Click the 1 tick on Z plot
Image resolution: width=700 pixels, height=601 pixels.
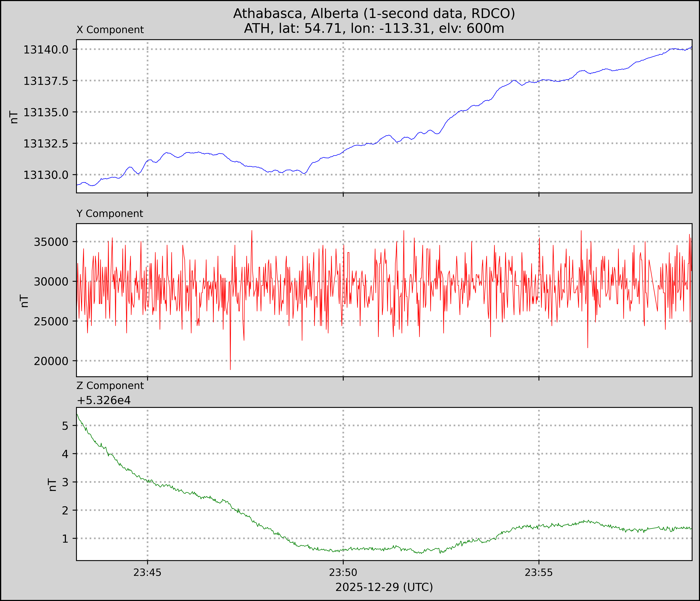click(65, 539)
